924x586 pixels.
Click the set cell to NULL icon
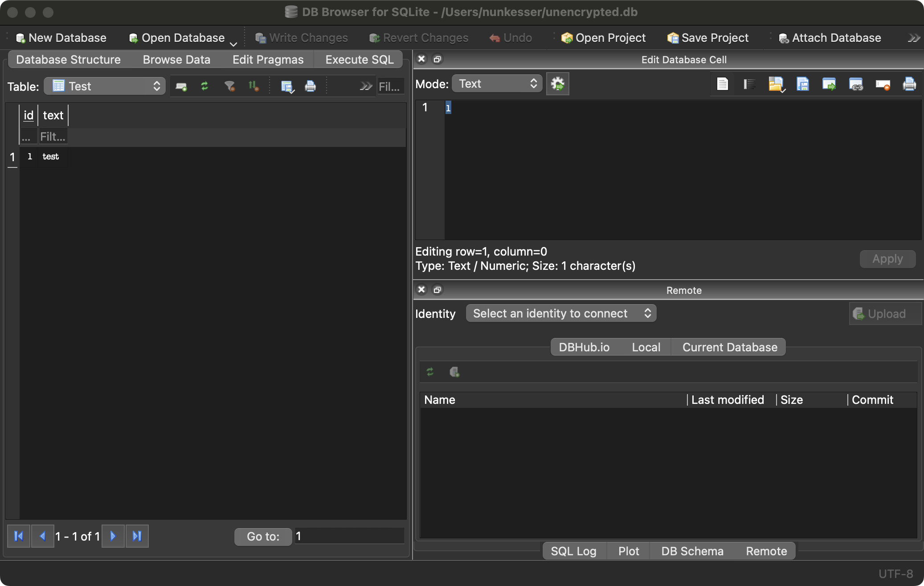coord(883,84)
